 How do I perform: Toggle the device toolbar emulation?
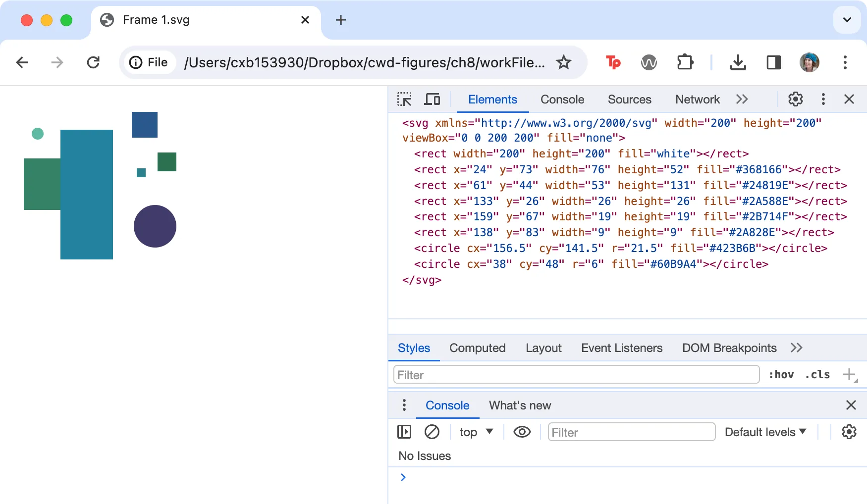[x=432, y=99]
